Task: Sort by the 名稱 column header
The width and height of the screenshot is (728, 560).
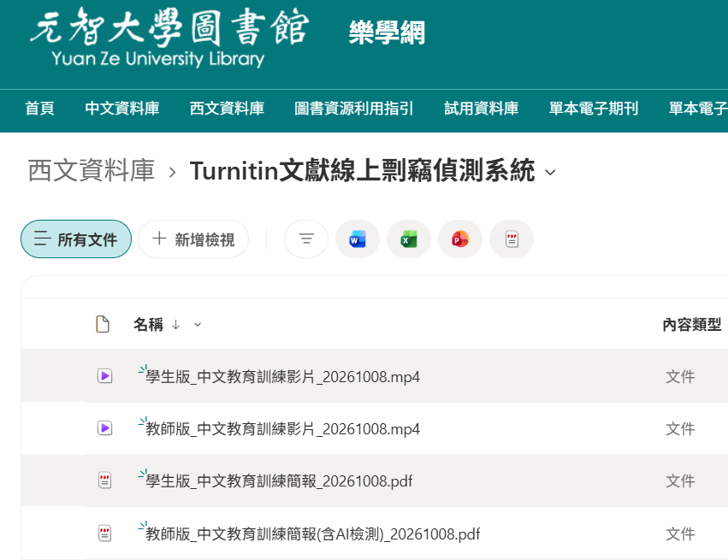Action: (149, 324)
